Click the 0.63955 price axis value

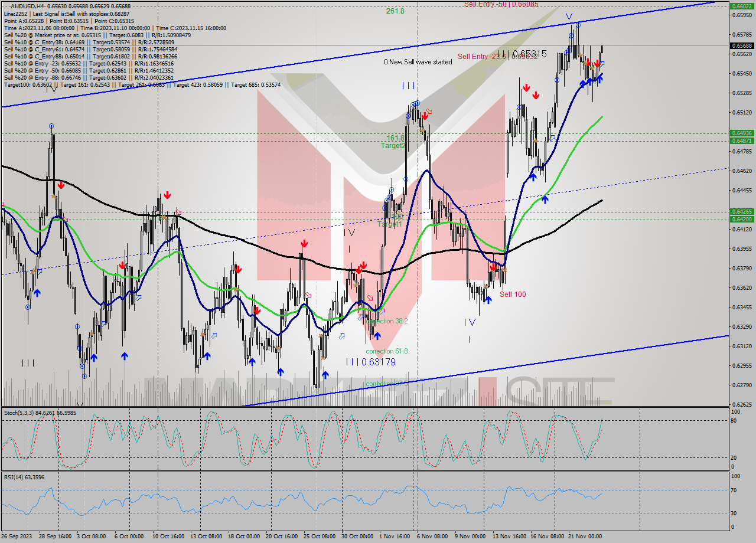(742, 249)
